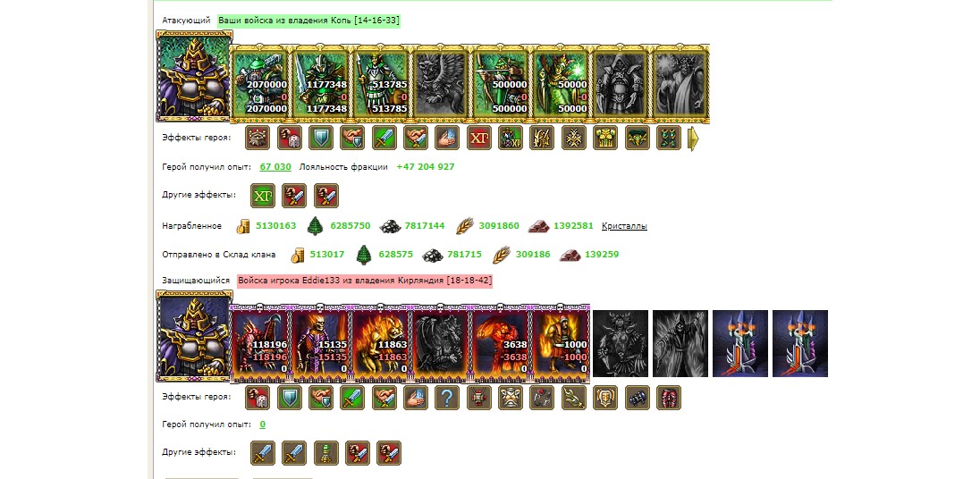Open defender's experience value 0
This screenshot has height=479, width=980.
[263, 424]
